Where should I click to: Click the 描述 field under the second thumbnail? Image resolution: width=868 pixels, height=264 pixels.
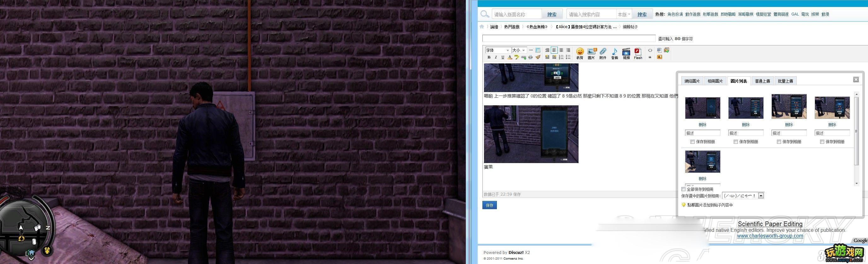tap(746, 133)
